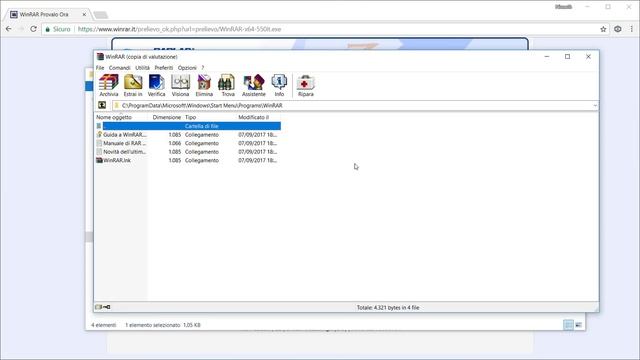Go back in Chrome browser
640x360 pixels.
(9, 29)
